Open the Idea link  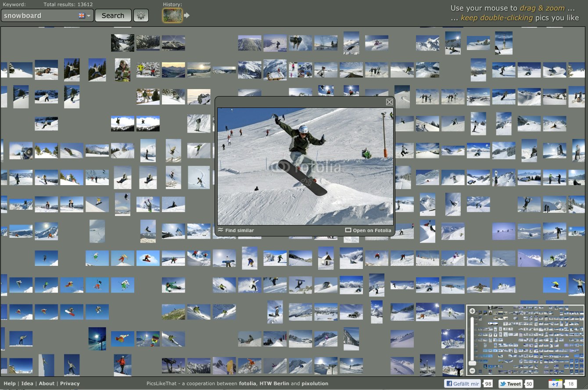pyautogui.click(x=27, y=383)
